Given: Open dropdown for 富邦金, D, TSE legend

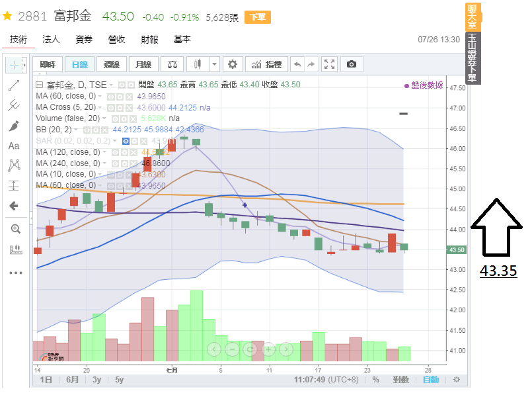Looking at the screenshot, I should click(111, 85).
